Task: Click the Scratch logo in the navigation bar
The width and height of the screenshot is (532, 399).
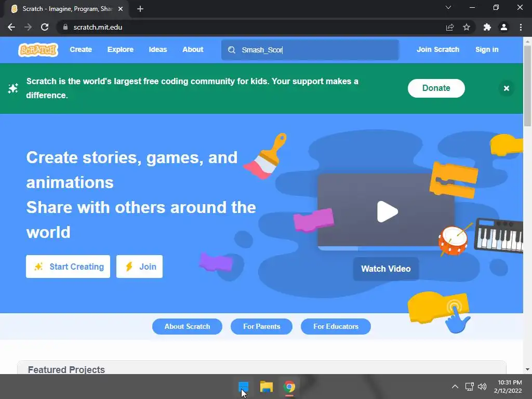Action: tap(38, 50)
